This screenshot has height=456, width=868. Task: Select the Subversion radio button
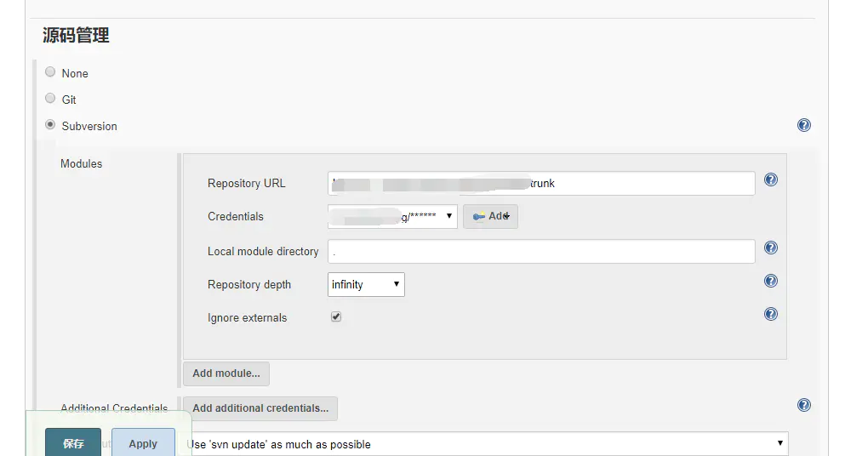click(x=50, y=124)
